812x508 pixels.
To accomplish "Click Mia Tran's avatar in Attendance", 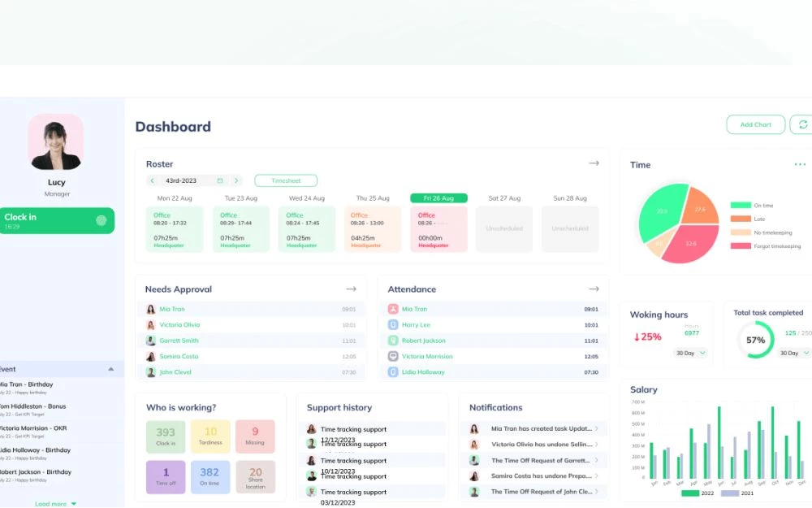I will [x=393, y=309].
